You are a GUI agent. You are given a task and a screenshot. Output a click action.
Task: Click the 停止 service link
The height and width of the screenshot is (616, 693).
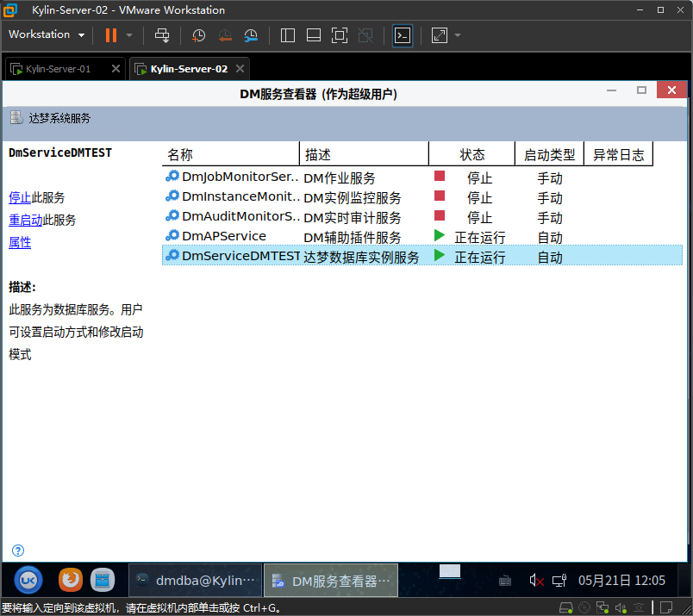pyautogui.click(x=20, y=197)
